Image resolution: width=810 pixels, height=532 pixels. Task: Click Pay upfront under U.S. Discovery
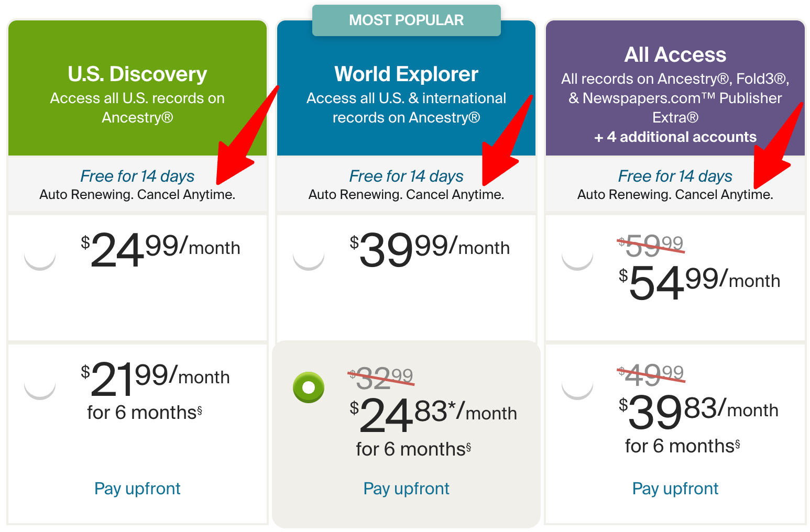[137, 489]
